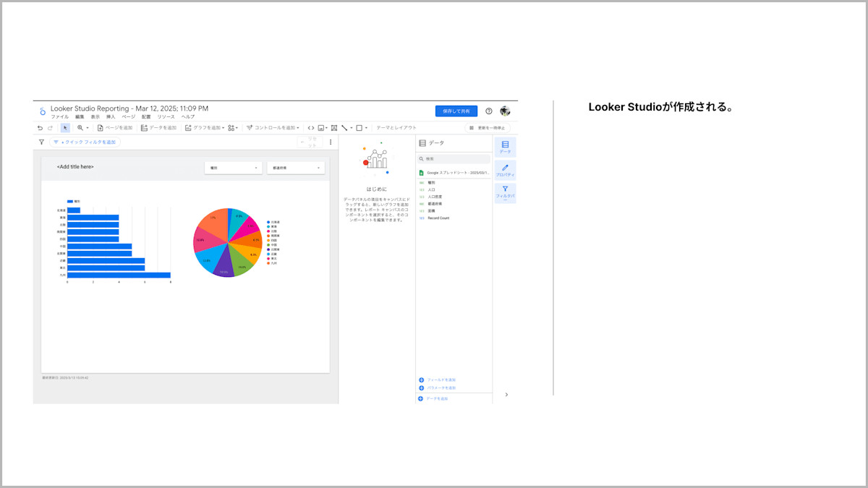This screenshot has height=488, width=868.
Task: Open the リソース menu
Action: [x=166, y=116]
